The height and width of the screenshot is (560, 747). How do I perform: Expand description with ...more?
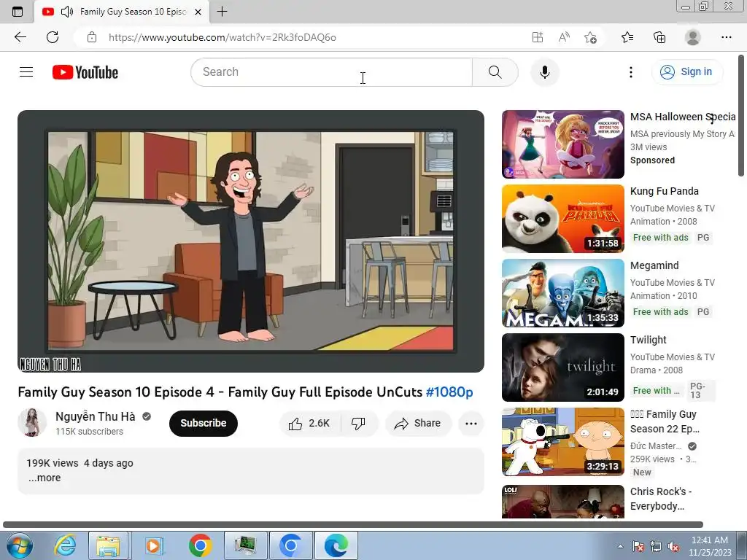tap(44, 478)
